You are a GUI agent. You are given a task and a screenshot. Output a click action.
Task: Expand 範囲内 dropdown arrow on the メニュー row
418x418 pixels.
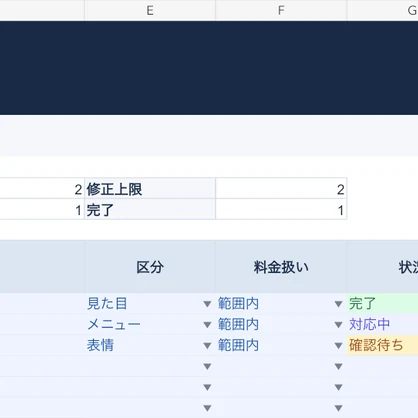click(x=338, y=325)
